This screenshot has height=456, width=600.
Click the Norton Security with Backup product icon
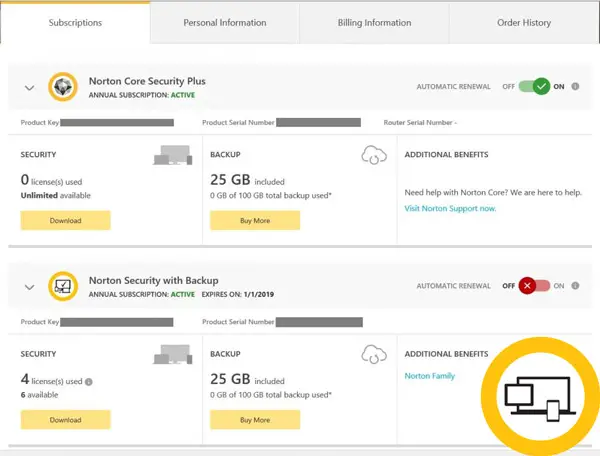point(65,286)
